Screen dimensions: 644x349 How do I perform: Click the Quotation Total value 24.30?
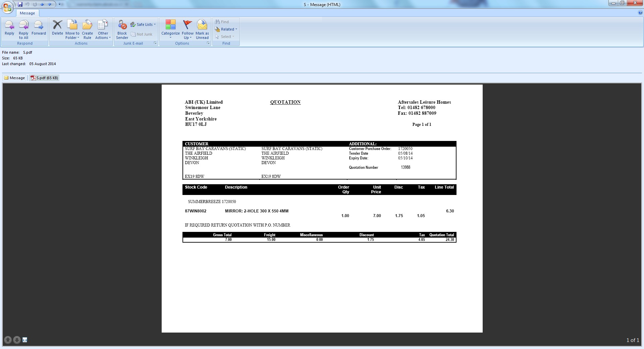[450, 240]
